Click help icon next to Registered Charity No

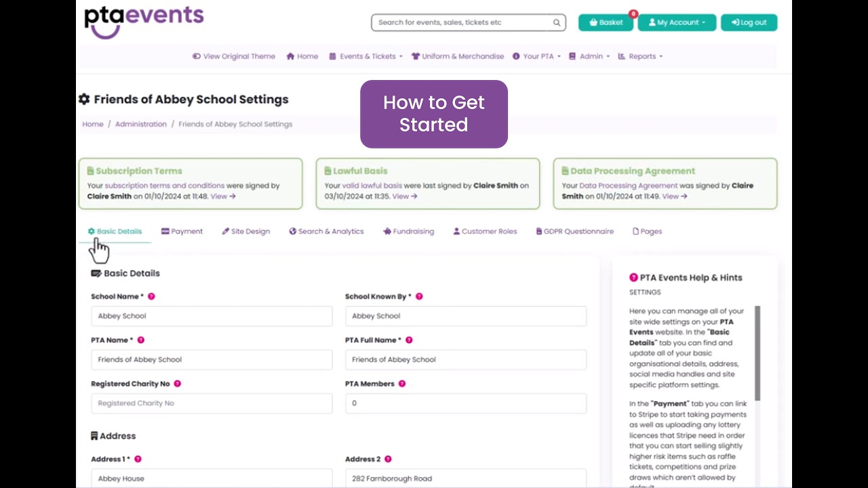click(178, 383)
